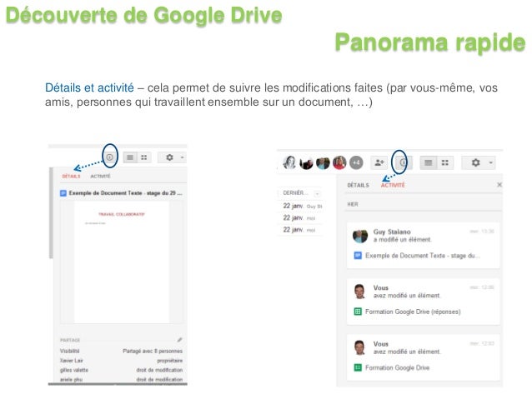Click the '+4' more collaborators badge
Viewport: 532px width, 399px height.
tap(356, 162)
